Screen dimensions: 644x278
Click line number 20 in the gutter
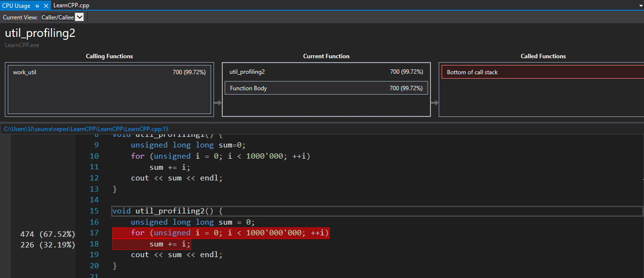click(94, 266)
